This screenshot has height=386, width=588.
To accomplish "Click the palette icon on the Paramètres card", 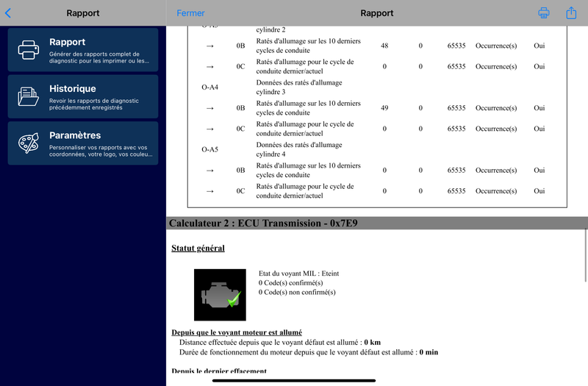I will 29,143.
